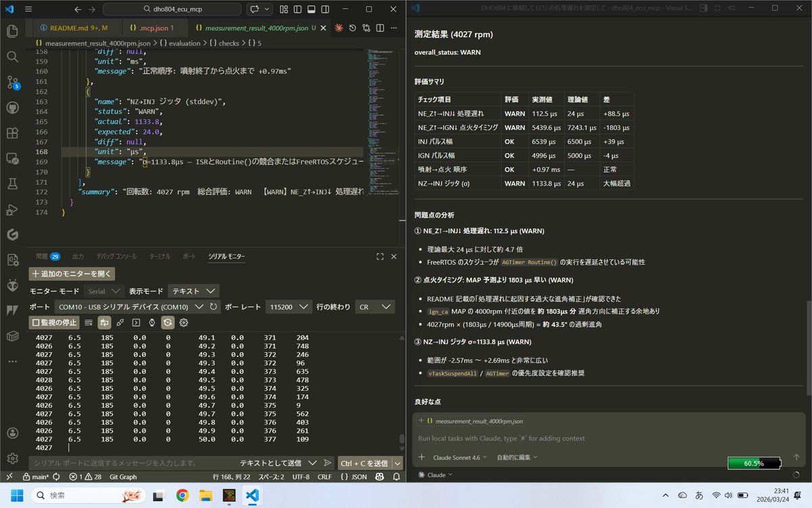
Task: Open the COM10 port dropdown
Action: pyautogui.click(x=131, y=307)
